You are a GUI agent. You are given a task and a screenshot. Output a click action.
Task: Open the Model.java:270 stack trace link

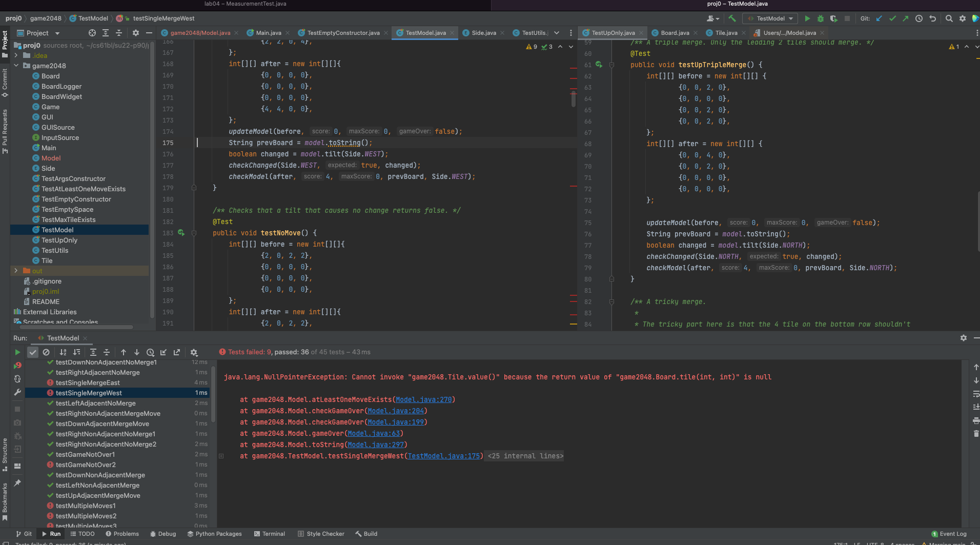(423, 400)
